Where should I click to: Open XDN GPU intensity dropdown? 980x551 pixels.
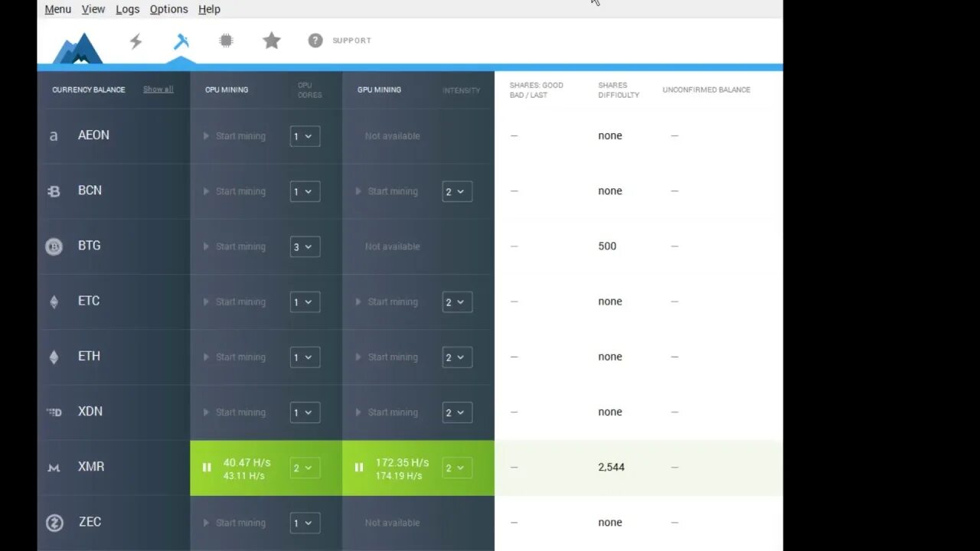click(x=457, y=412)
